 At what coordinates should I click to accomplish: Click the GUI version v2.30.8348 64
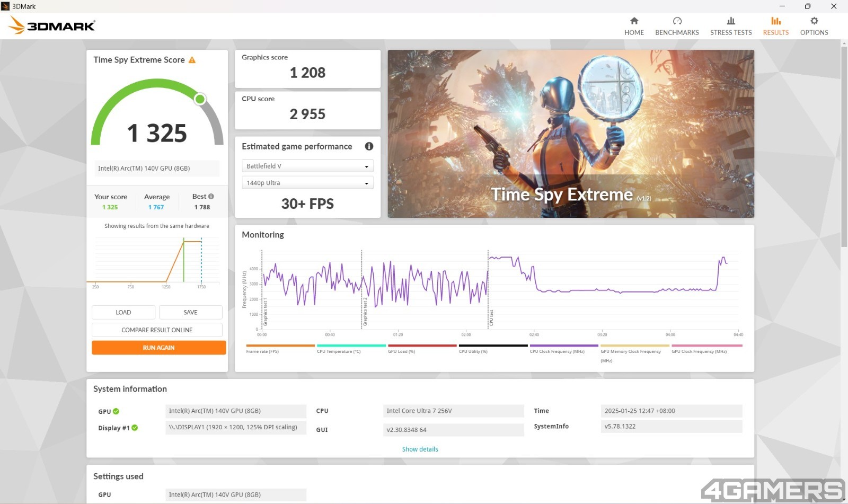(453, 430)
